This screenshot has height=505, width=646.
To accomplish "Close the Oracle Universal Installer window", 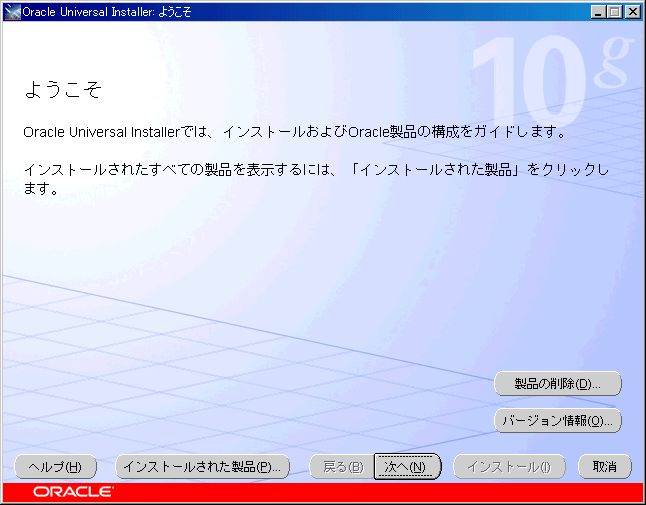I will point(633,12).
